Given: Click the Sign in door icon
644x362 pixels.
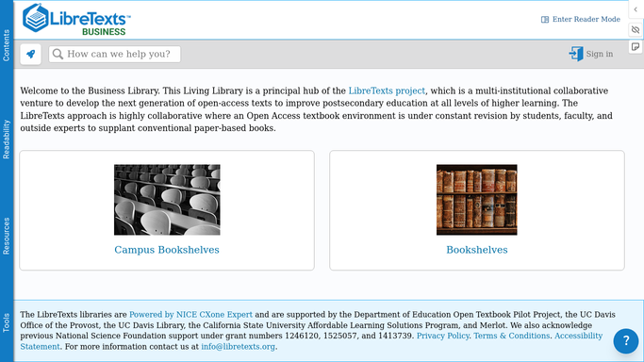Looking at the screenshot, I should [x=576, y=54].
